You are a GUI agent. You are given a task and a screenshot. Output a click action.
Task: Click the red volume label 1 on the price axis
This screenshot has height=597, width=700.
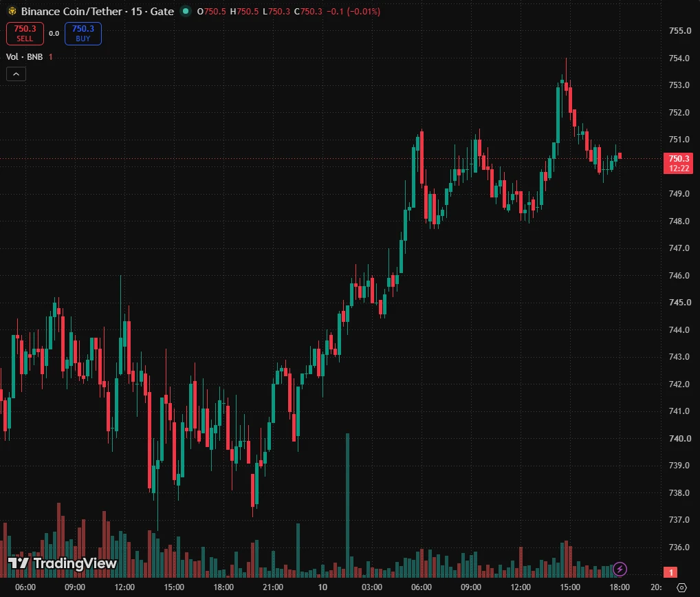(x=670, y=572)
